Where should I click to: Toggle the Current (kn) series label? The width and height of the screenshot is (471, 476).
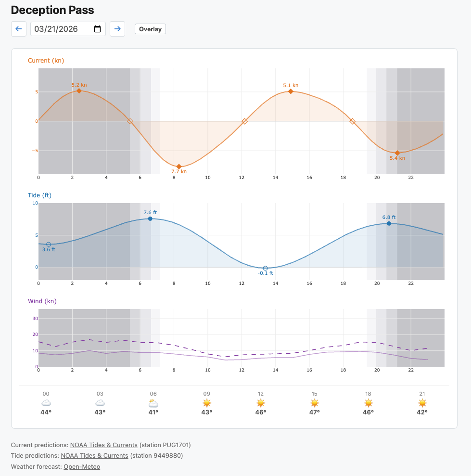point(47,61)
